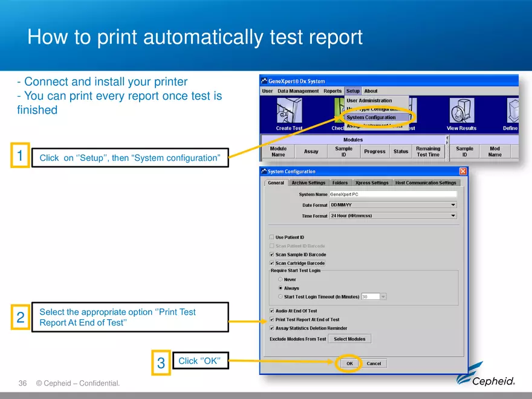Switch to the Archive Settings tab
Image resolution: width=532 pixels, height=399 pixels.
(x=308, y=183)
